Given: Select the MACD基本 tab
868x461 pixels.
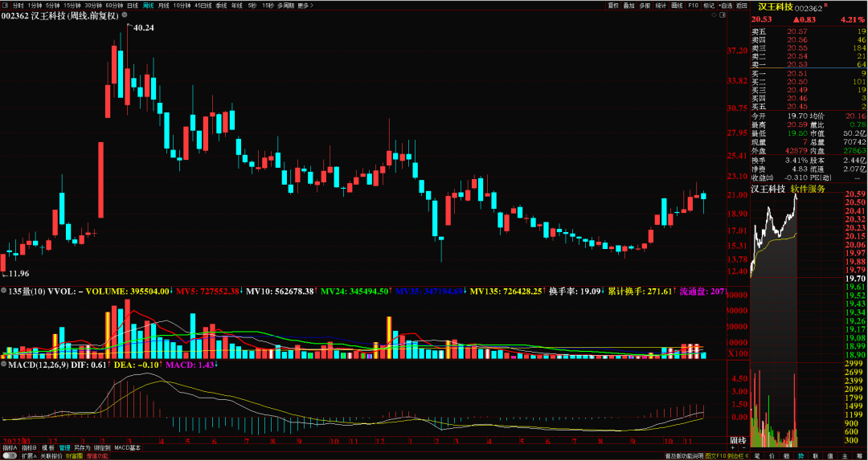Looking at the screenshot, I should point(127,447).
